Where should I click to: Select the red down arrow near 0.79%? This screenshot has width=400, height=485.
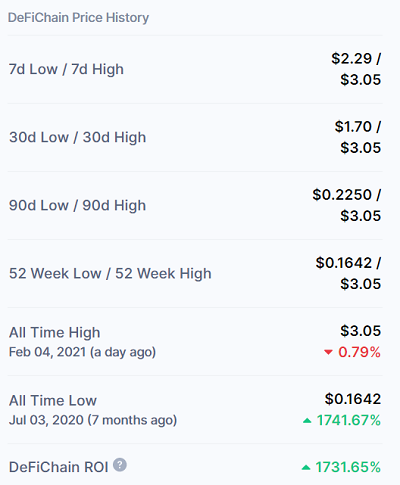[x=328, y=352]
